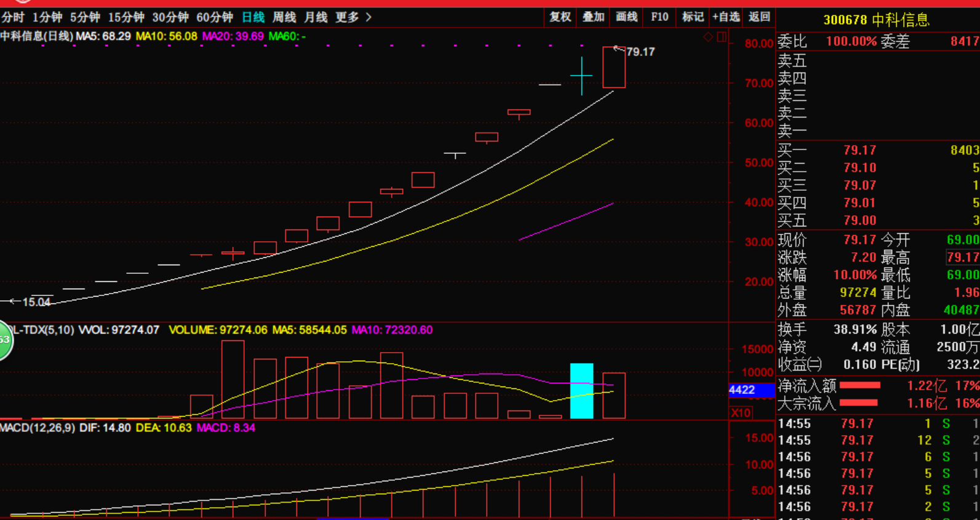Click the 今开 69.00 value

pos(963,239)
